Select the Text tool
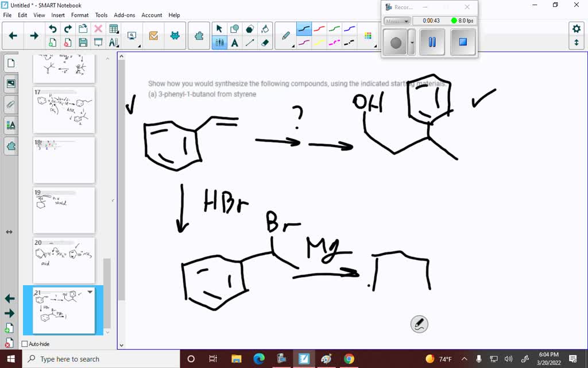The height and width of the screenshot is (368, 588). pos(235,42)
